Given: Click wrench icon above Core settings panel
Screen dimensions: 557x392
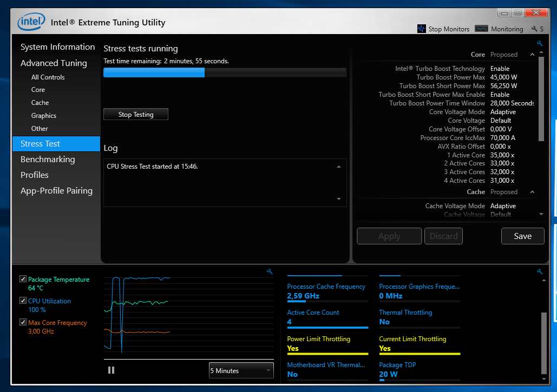Looking at the screenshot, I should [x=540, y=44].
